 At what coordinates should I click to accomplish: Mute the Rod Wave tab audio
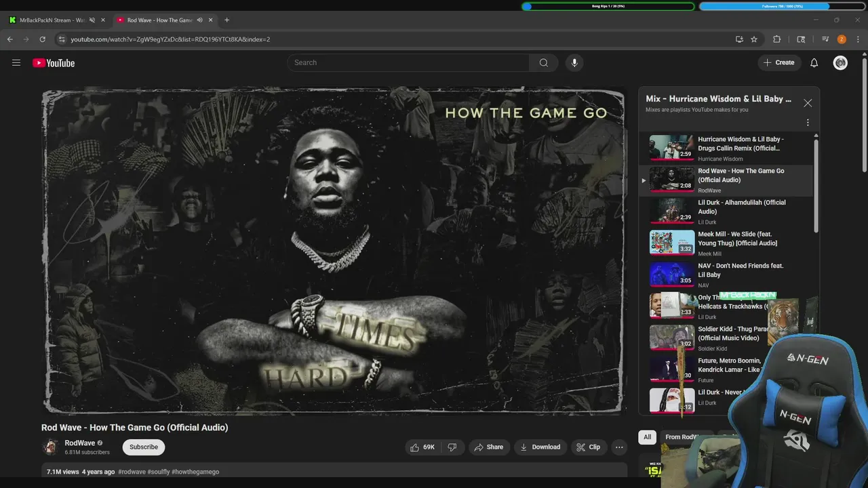pos(199,20)
